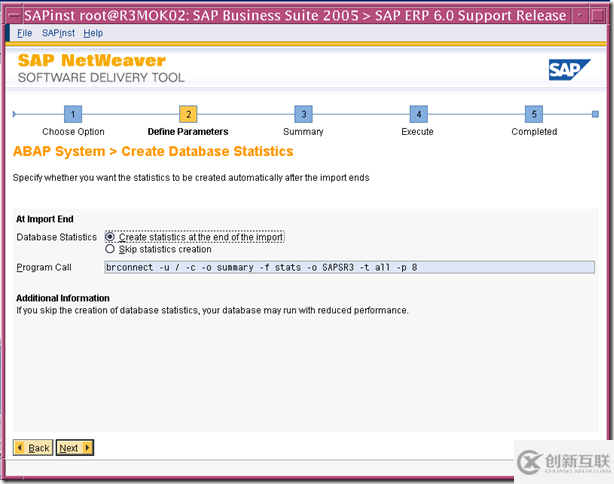Click step 5 Completed marker
The image size is (614, 484).
click(534, 114)
